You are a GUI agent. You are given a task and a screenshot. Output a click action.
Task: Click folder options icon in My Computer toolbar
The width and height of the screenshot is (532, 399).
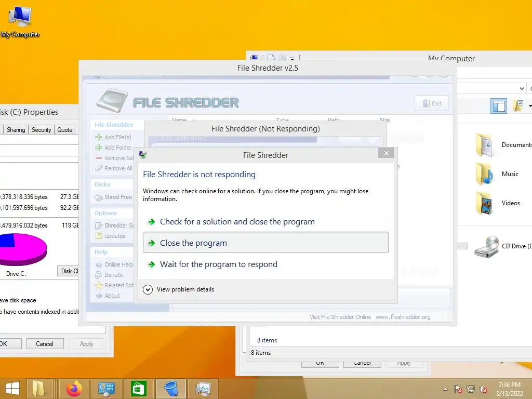(518, 105)
